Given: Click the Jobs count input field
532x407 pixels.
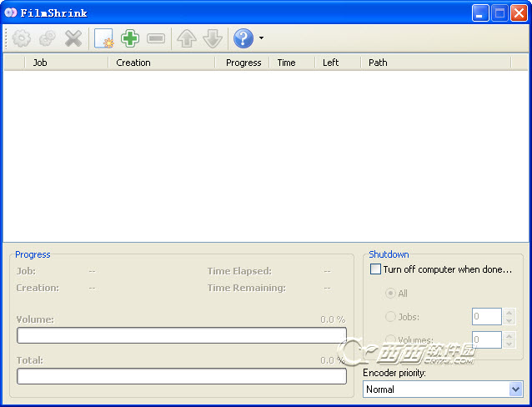Looking at the screenshot, I should point(486,317).
